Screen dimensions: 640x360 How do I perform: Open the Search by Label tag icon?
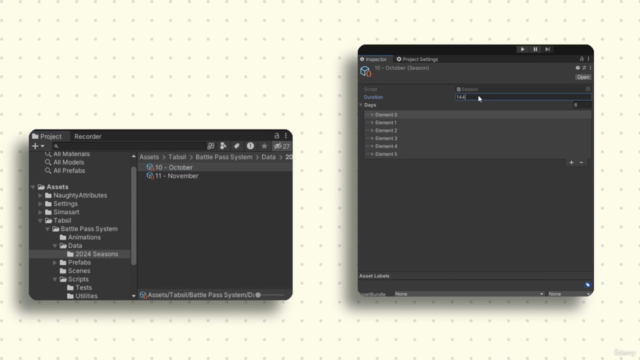[237, 146]
